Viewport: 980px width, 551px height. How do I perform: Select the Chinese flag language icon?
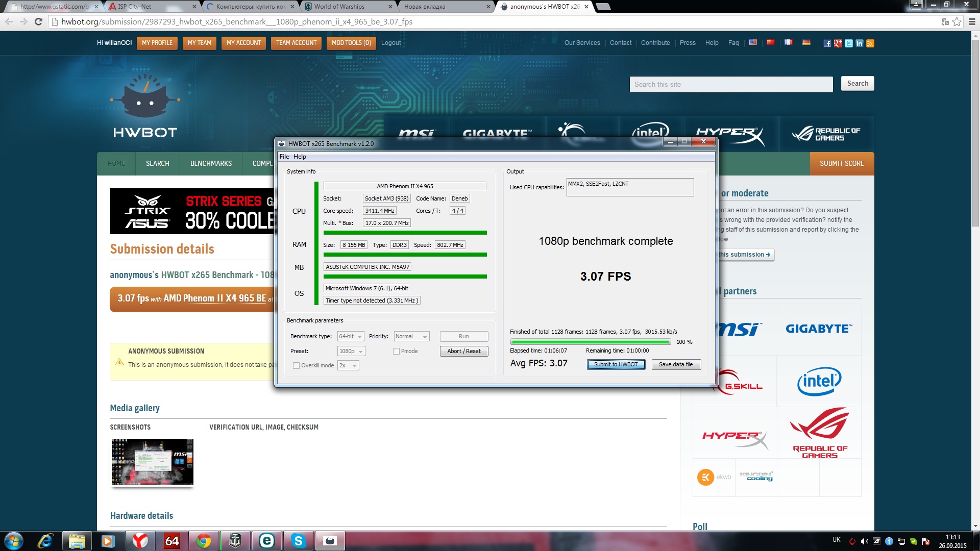[x=771, y=42]
